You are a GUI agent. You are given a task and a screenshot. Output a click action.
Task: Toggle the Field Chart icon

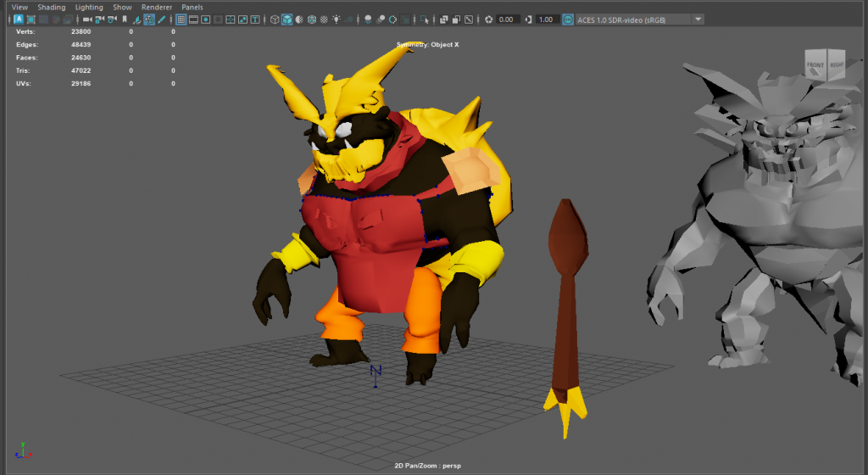click(x=231, y=20)
